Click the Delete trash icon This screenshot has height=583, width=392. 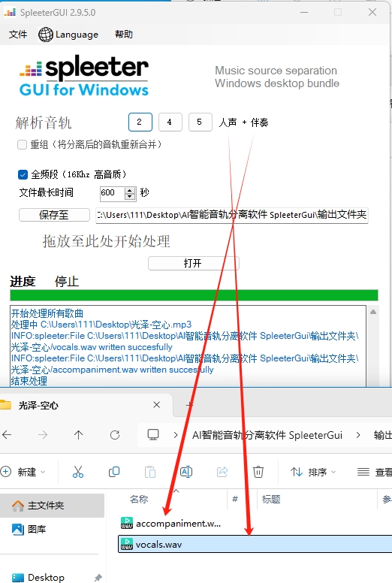[258, 472]
